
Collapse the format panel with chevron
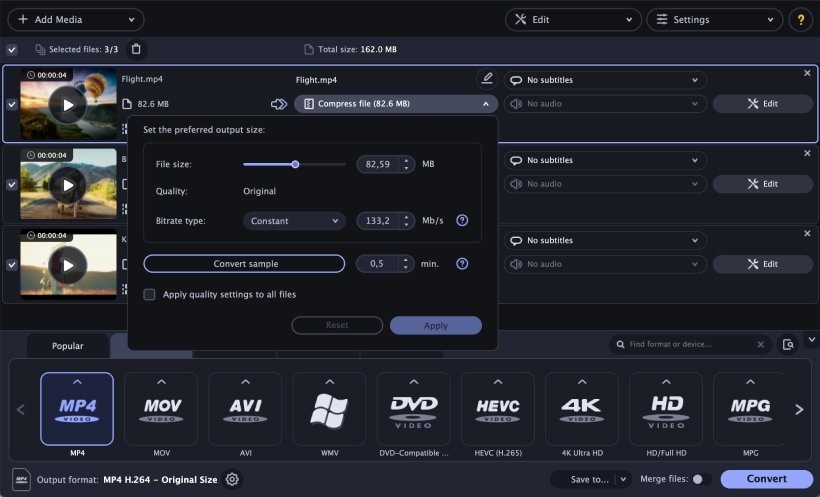811,340
